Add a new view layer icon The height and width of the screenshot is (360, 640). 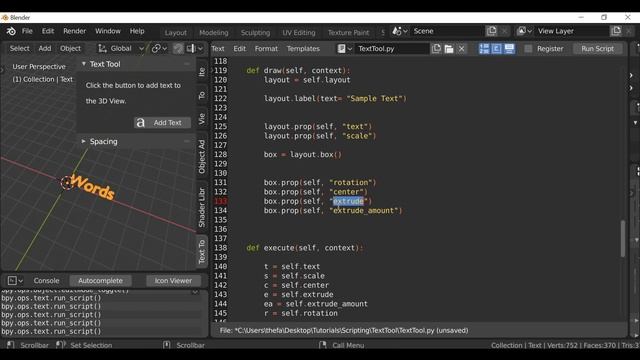pyautogui.click(x=616, y=31)
